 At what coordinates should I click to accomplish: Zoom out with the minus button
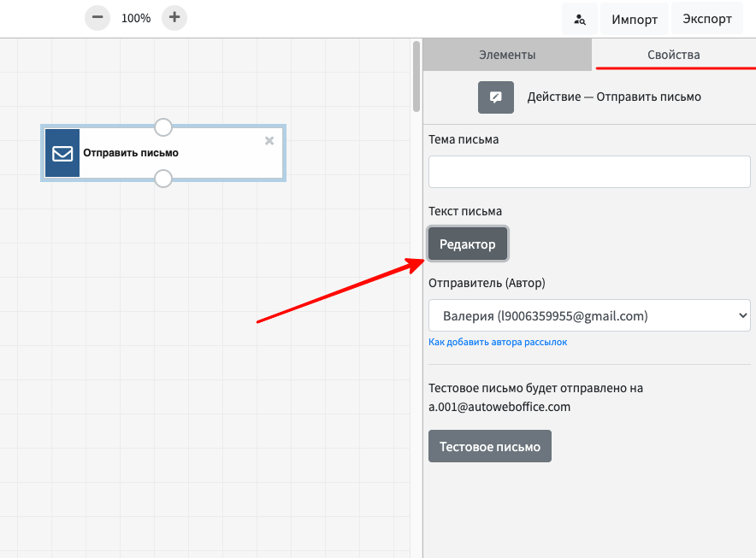pyautogui.click(x=97, y=18)
